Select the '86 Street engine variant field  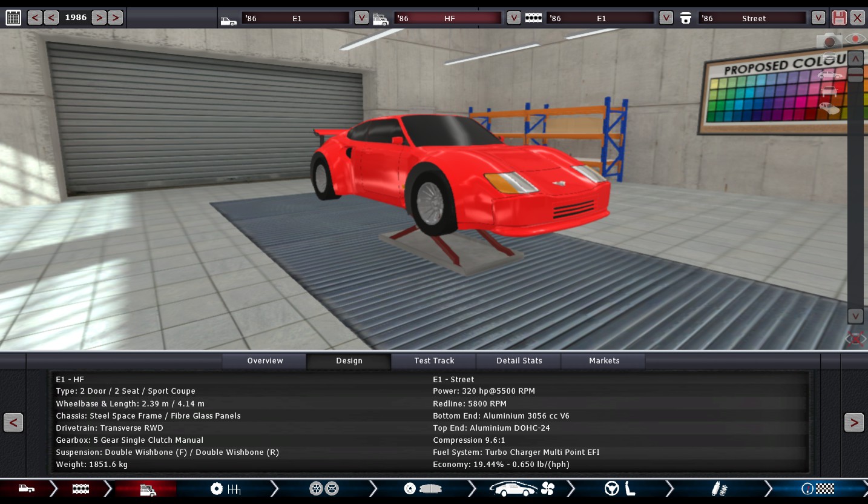(752, 18)
